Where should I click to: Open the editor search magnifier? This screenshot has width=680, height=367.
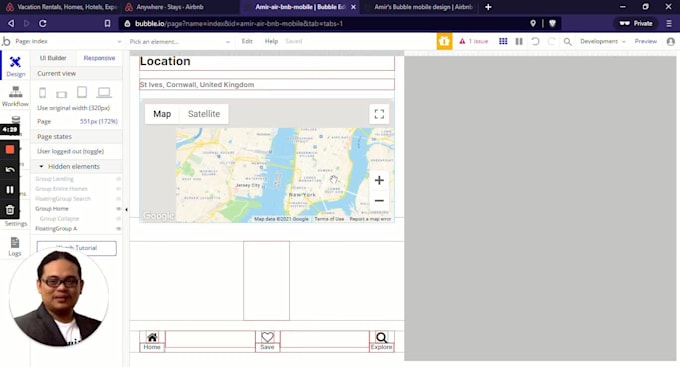567,42
